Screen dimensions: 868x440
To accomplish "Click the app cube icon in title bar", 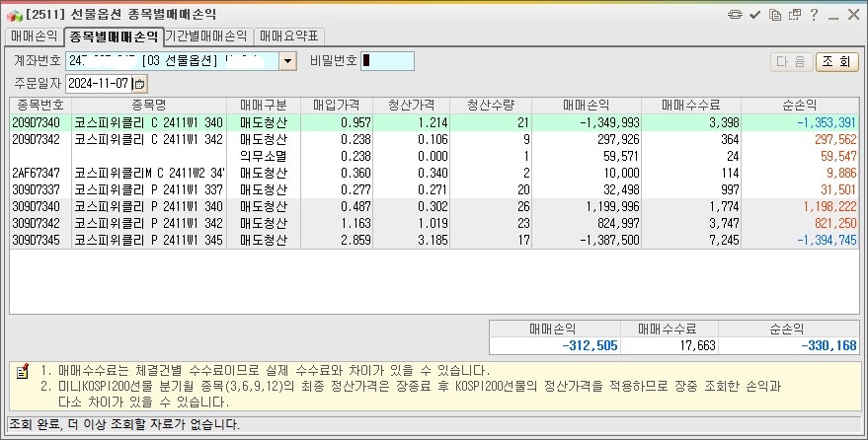I will [x=14, y=15].
